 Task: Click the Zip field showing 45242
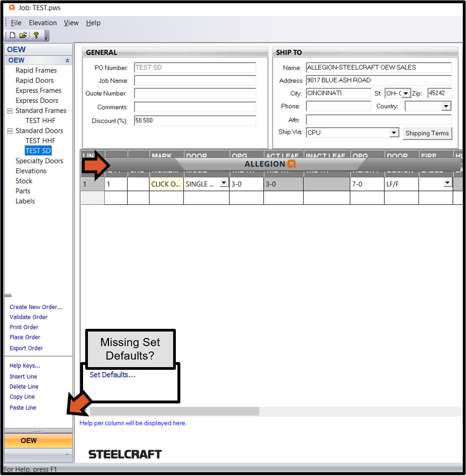point(439,93)
